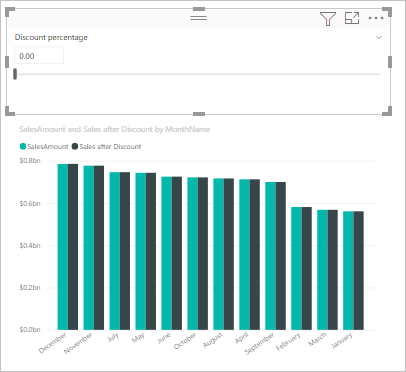
Task: Click the $0.0bn y-axis label
Action: 30,329
